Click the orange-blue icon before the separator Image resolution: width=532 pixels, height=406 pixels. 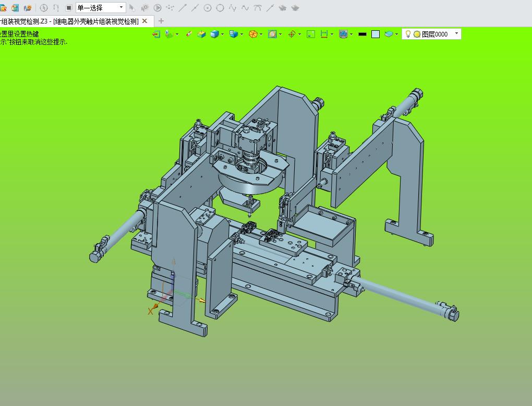pyautogui.click(x=28, y=7)
